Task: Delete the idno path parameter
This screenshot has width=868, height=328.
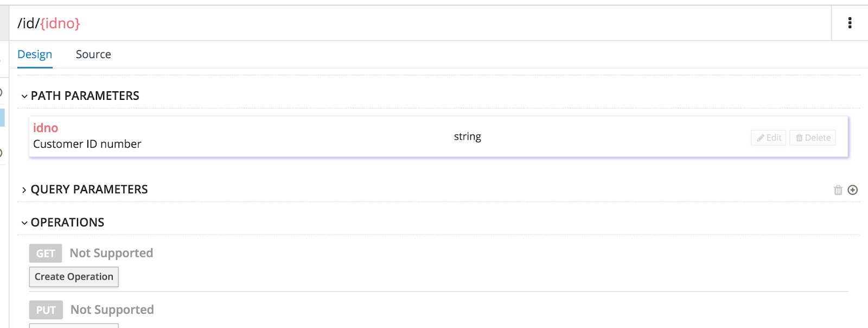Action: [x=813, y=138]
